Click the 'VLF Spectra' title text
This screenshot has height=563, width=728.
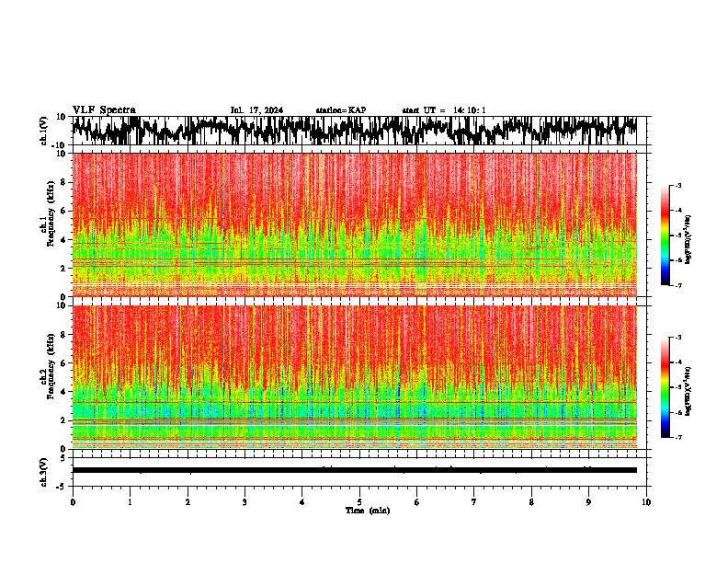point(104,110)
